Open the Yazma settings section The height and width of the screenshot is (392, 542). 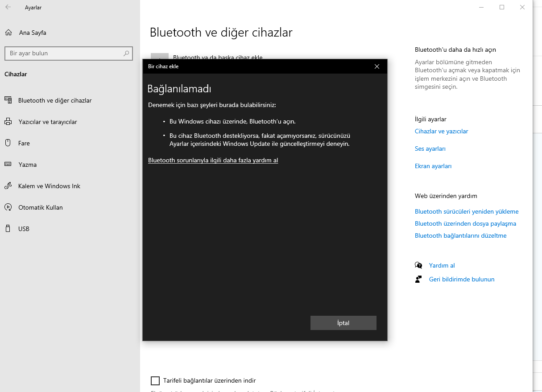point(27,165)
